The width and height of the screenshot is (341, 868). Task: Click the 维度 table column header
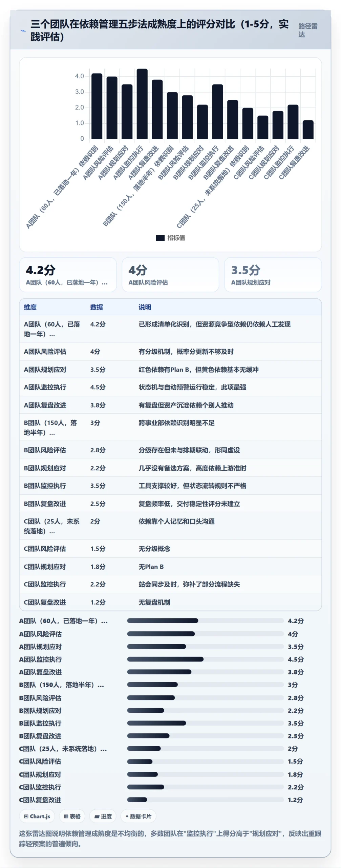tap(30, 307)
